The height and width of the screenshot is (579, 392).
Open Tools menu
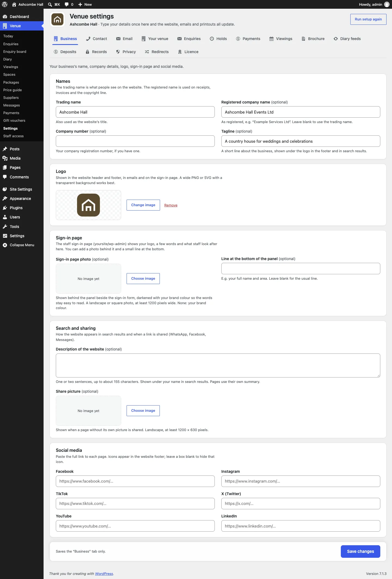[x=22, y=227]
